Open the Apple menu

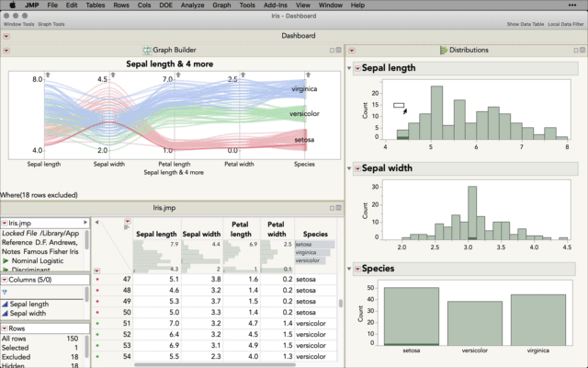click(x=12, y=5)
